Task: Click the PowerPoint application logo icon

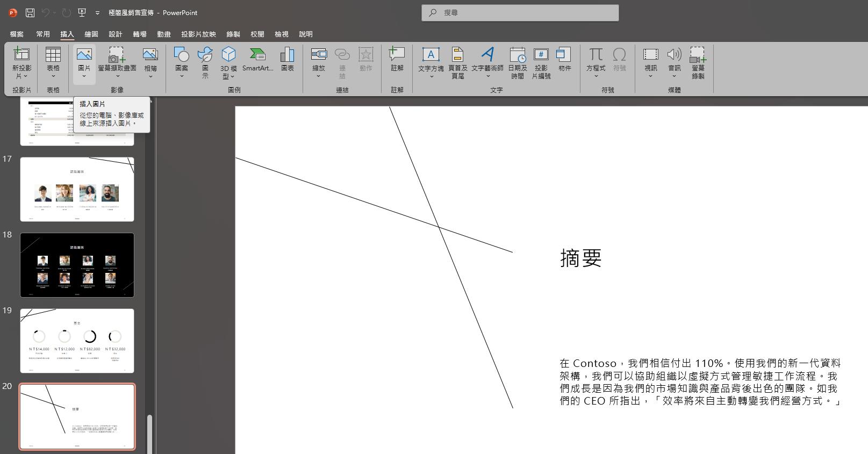Action: click(13, 12)
